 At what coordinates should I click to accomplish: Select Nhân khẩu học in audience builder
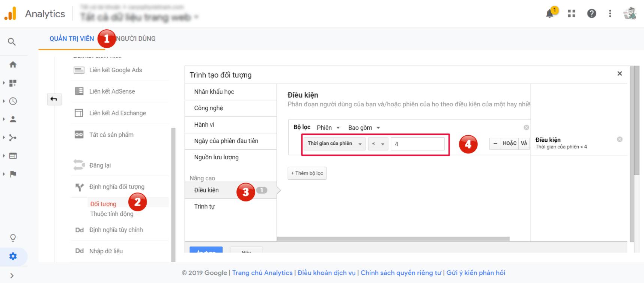point(231,92)
